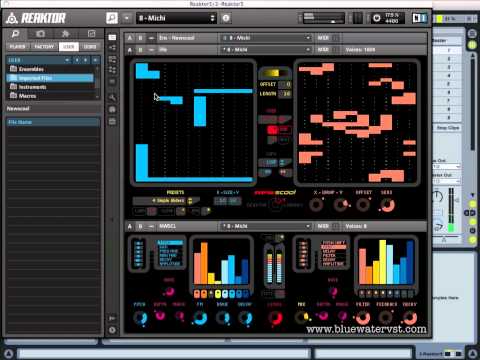This screenshot has height=360, width=480.
Task: Open the second instrument row snapshot dropdown
Action: pos(266,50)
